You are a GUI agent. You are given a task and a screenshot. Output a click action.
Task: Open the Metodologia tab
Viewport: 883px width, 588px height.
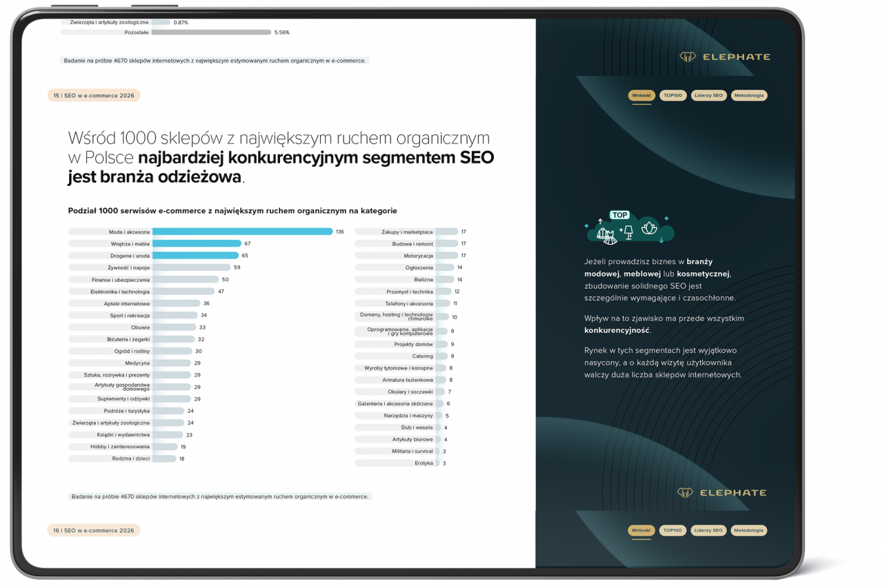749,95
